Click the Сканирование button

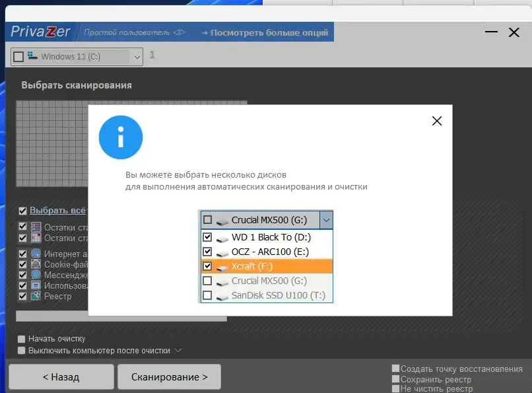pyautogui.click(x=170, y=376)
